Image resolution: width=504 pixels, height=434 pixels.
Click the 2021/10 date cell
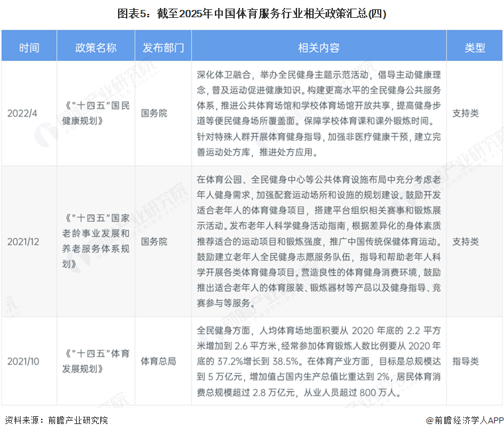click(x=24, y=361)
